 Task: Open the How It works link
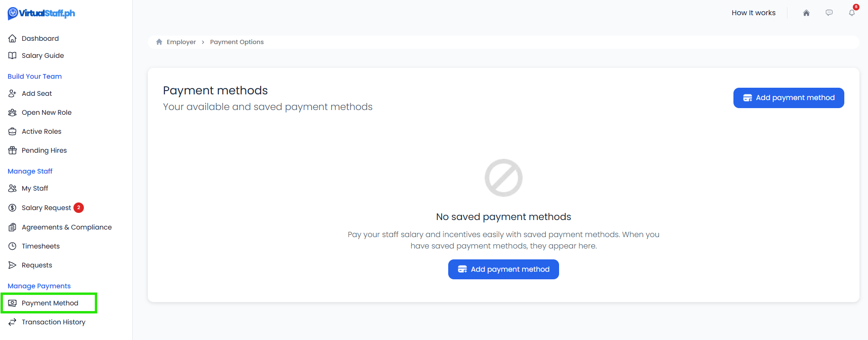click(753, 13)
